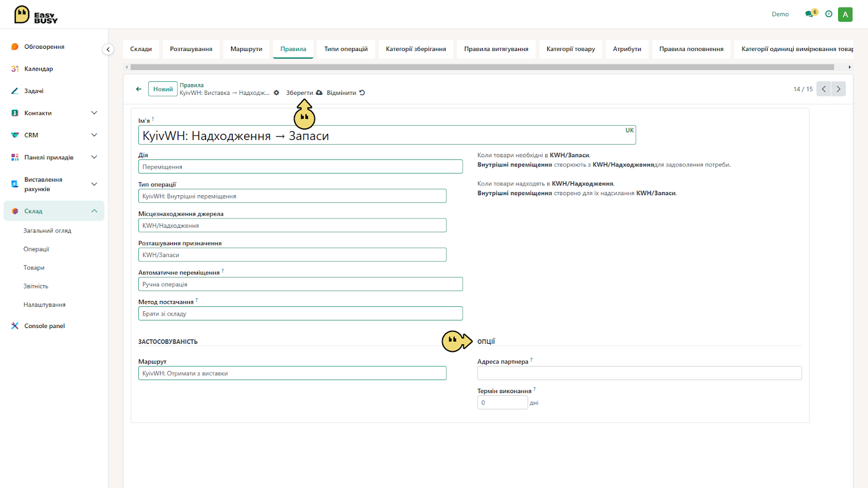Switch to the Категорії товару tab
This screenshot has width=868, height=488.
(571, 49)
